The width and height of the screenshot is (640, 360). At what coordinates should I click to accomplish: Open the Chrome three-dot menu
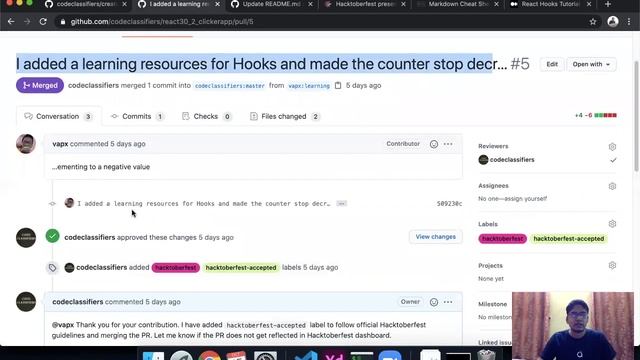(x=629, y=22)
